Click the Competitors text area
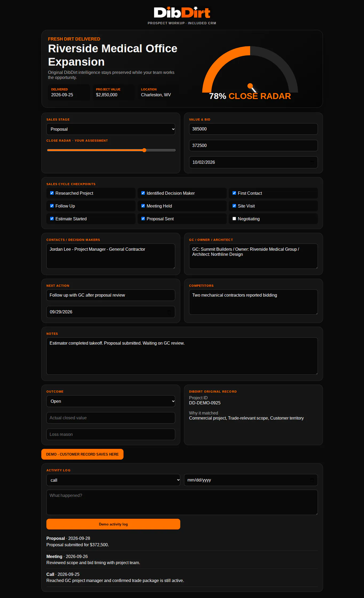 [x=253, y=302]
